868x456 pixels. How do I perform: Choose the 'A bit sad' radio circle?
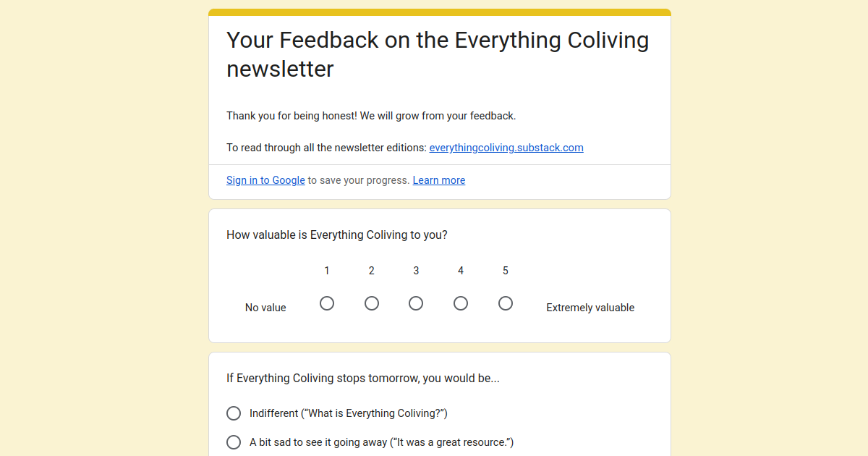click(x=234, y=442)
